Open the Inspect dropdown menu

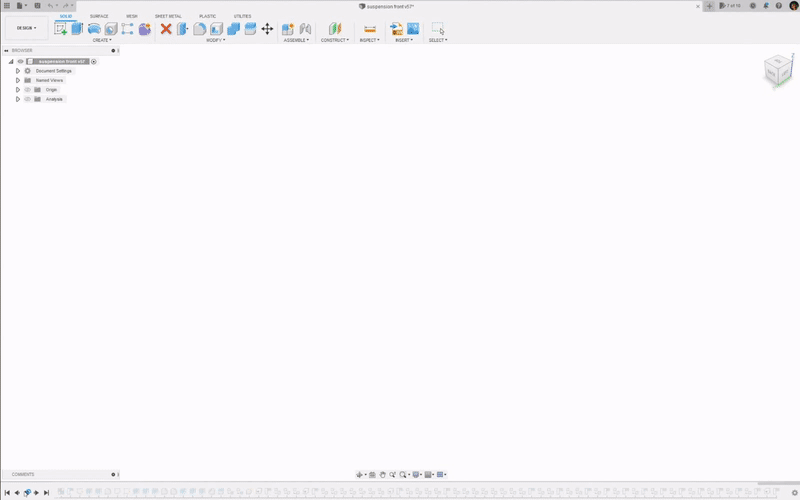point(369,40)
